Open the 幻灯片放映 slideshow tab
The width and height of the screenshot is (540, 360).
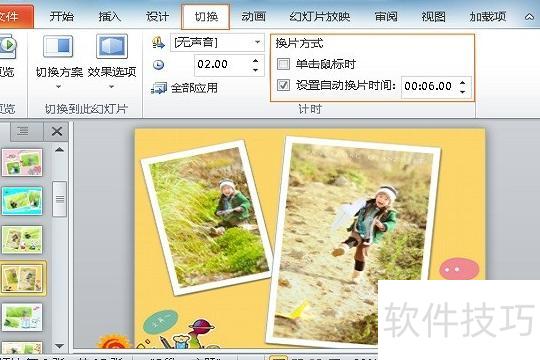point(320,16)
